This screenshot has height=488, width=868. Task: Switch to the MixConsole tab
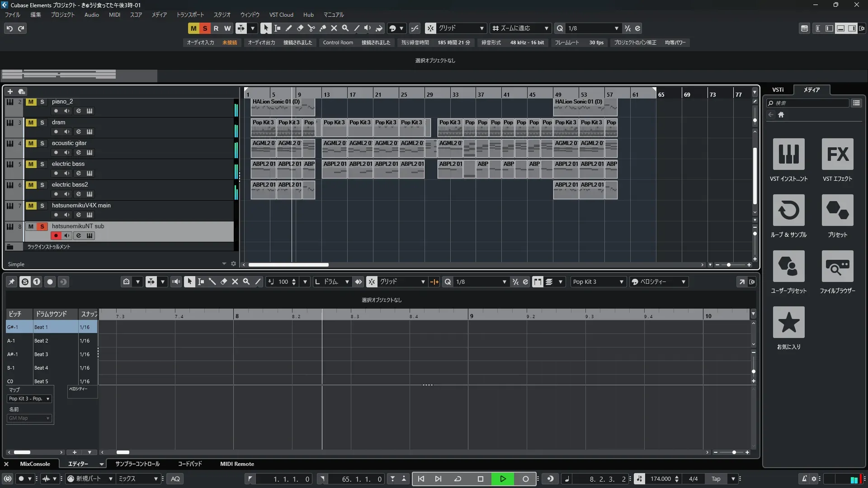(x=35, y=464)
